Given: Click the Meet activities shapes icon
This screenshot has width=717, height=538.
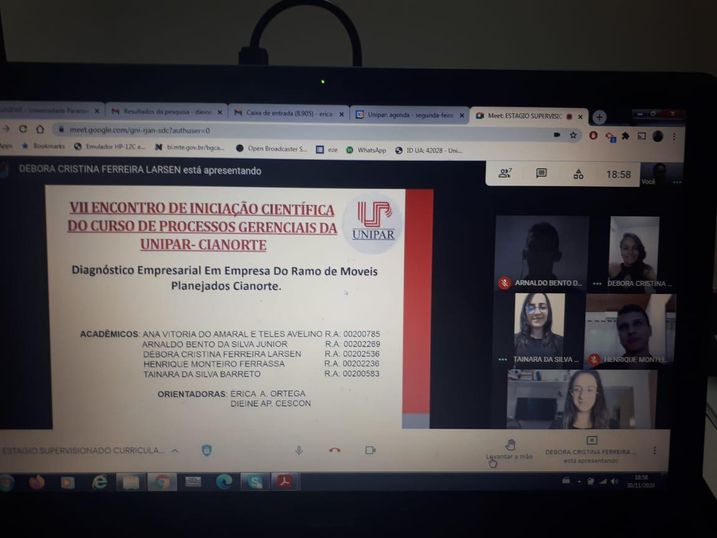Looking at the screenshot, I should 578,174.
